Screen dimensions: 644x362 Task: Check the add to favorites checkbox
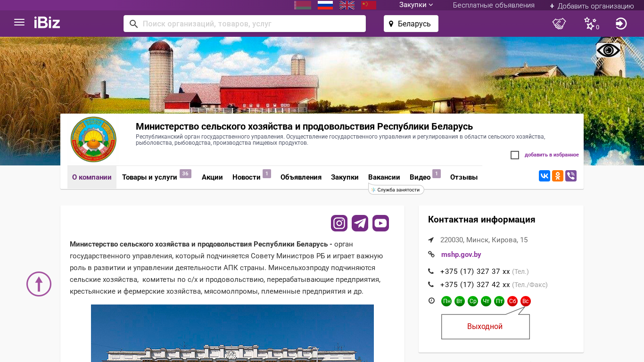[515, 155]
